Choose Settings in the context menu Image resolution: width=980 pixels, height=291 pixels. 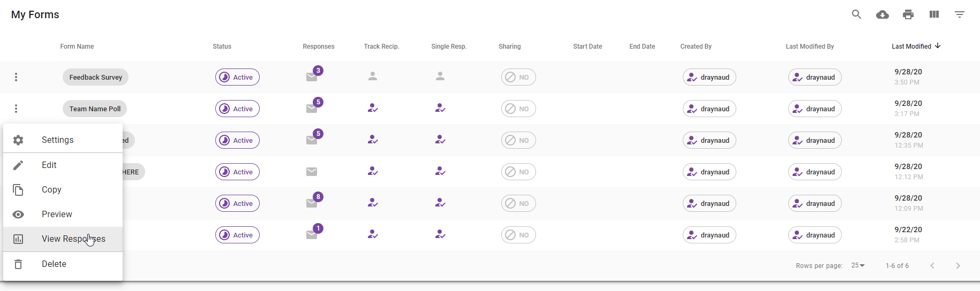click(x=57, y=140)
